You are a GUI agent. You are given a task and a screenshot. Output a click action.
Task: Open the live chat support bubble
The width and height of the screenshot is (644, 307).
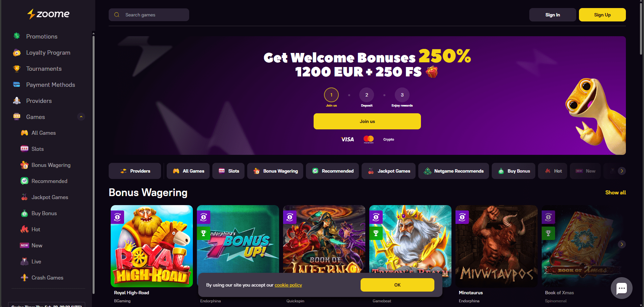coord(622,288)
